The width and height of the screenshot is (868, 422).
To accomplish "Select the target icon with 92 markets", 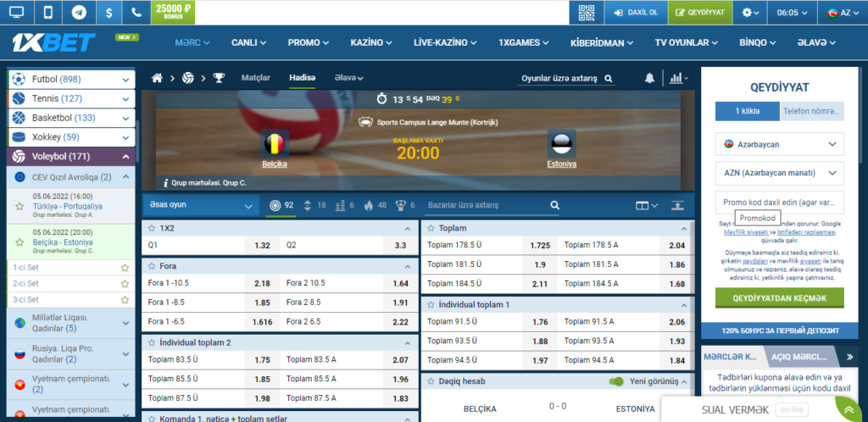I will (x=281, y=205).
